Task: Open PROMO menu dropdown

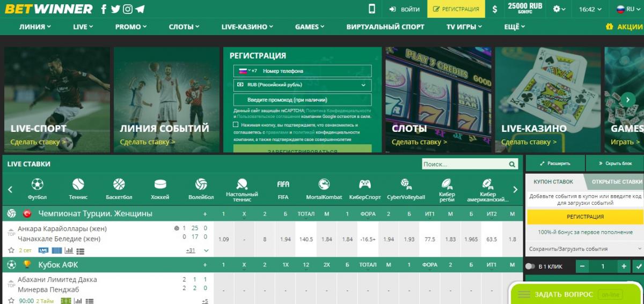Action: 131,27
